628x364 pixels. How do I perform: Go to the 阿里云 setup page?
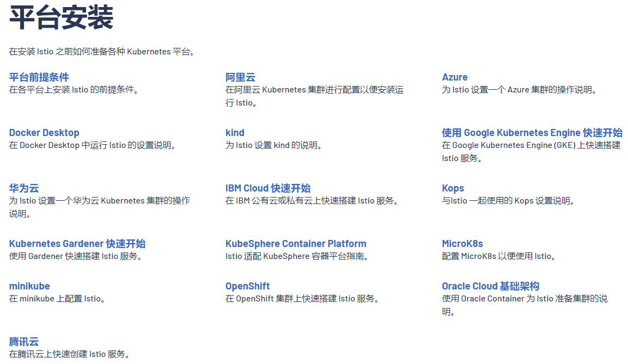click(240, 77)
